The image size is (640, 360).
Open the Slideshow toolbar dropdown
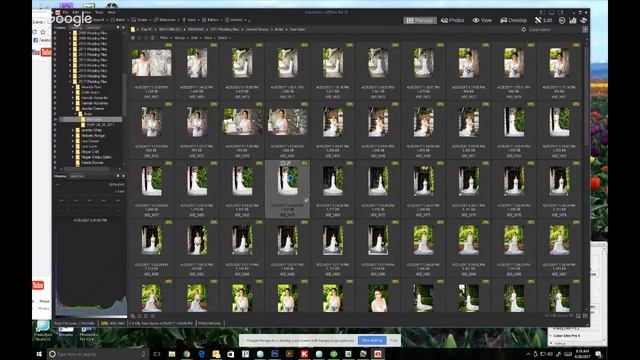(x=166, y=20)
